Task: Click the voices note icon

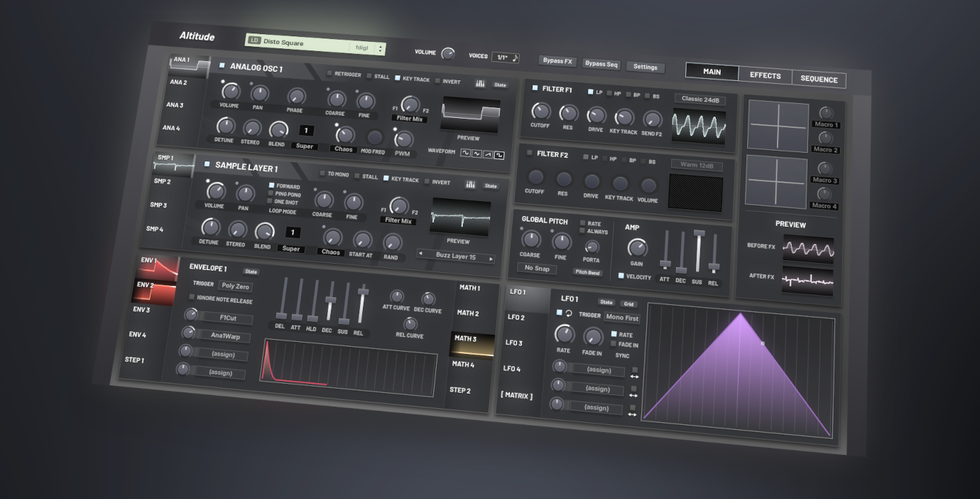Action: 515,58
